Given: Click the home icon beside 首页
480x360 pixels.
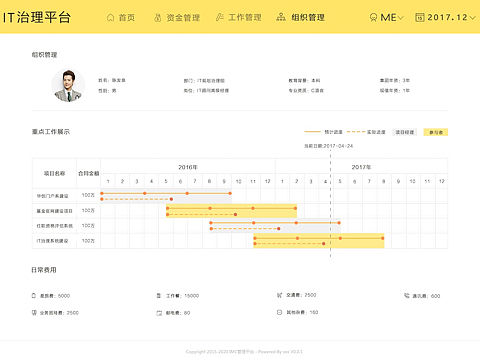Looking at the screenshot, I should (110, 17).
